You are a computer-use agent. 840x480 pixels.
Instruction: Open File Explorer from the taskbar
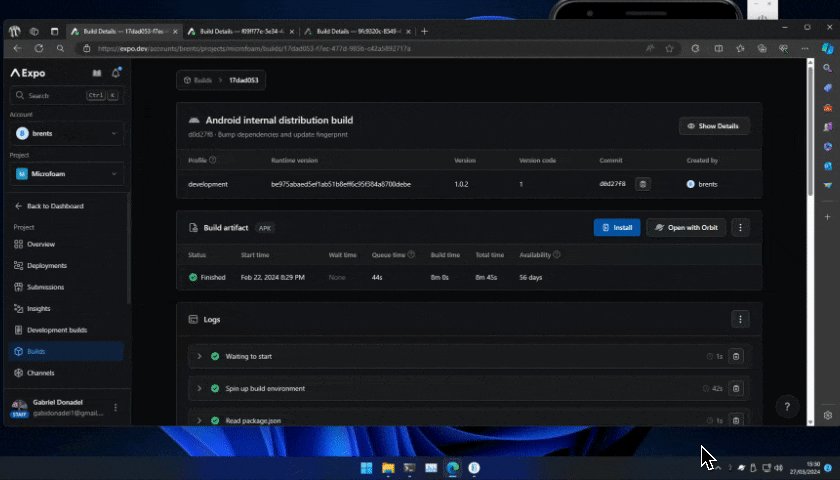388,468
